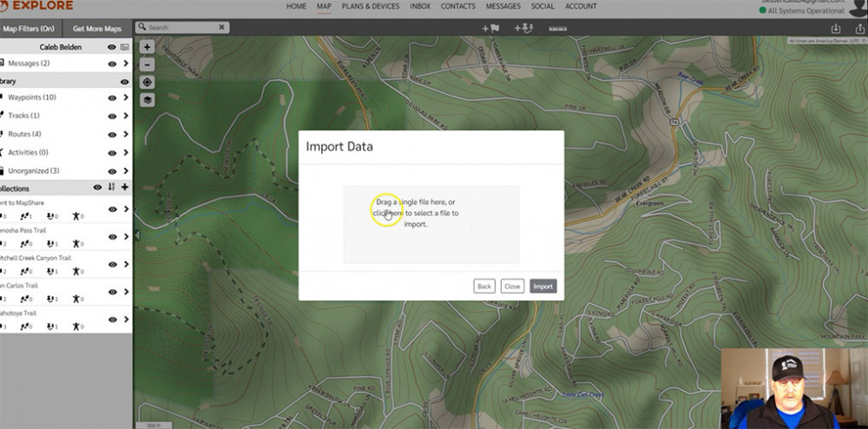Image resolution: width=868 pixels, height=429 pixels.
Task: Expand Routes (4) chevron
Action: [126, 134]
